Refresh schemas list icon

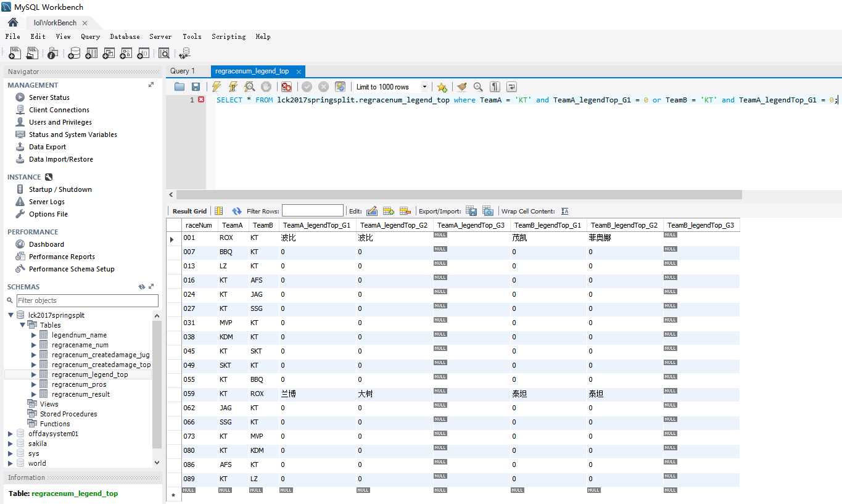pyautogui.click(x=142, y=287)
